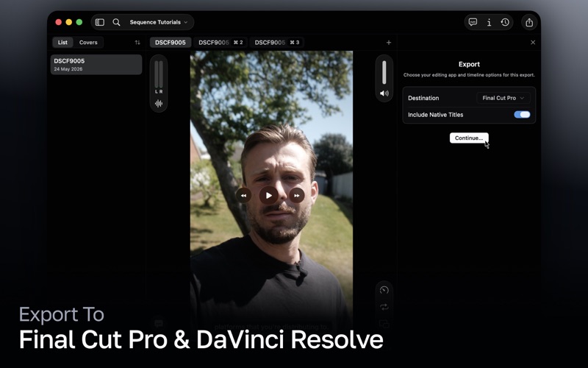
Task: Click the L R audio level meter
Action: 159,77
